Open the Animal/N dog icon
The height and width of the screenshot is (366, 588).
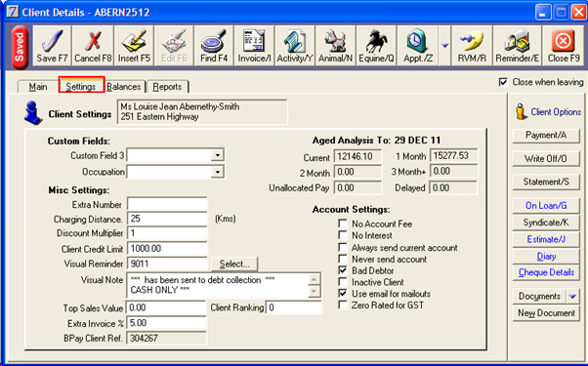pyautogui.click(x=336, y=46)
